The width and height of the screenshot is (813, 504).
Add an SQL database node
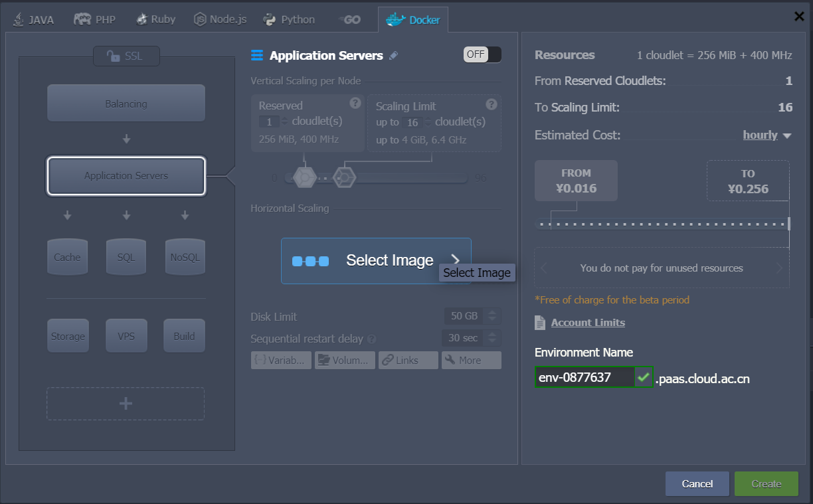point(126,257)
